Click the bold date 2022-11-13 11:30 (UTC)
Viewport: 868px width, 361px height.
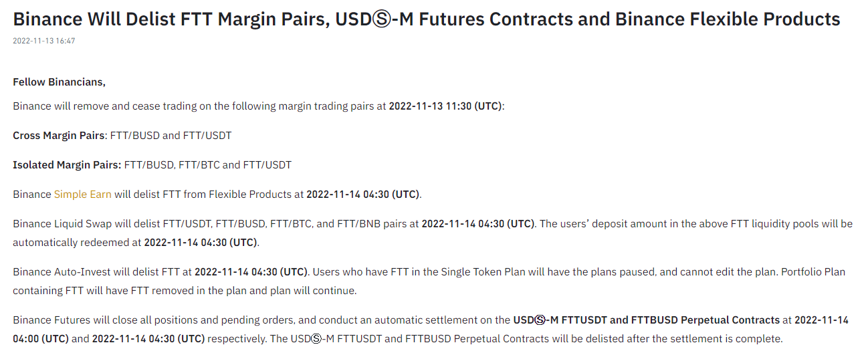[x=445, y=106]
